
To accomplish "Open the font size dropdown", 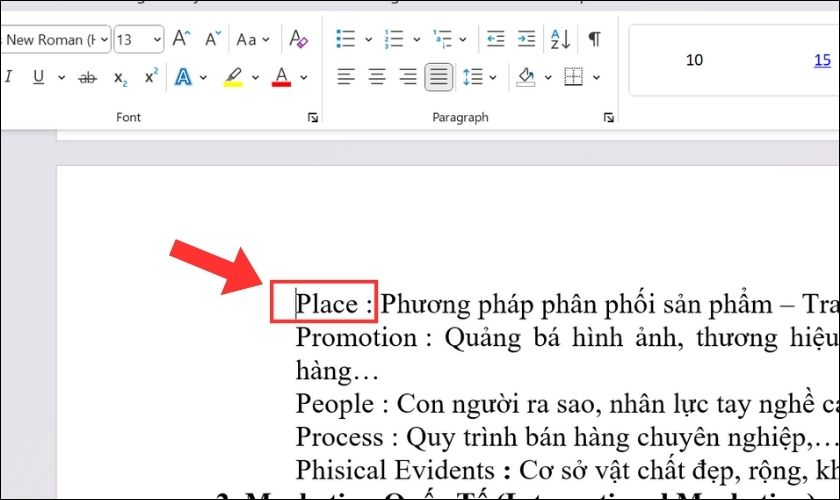I will (157, 40).
